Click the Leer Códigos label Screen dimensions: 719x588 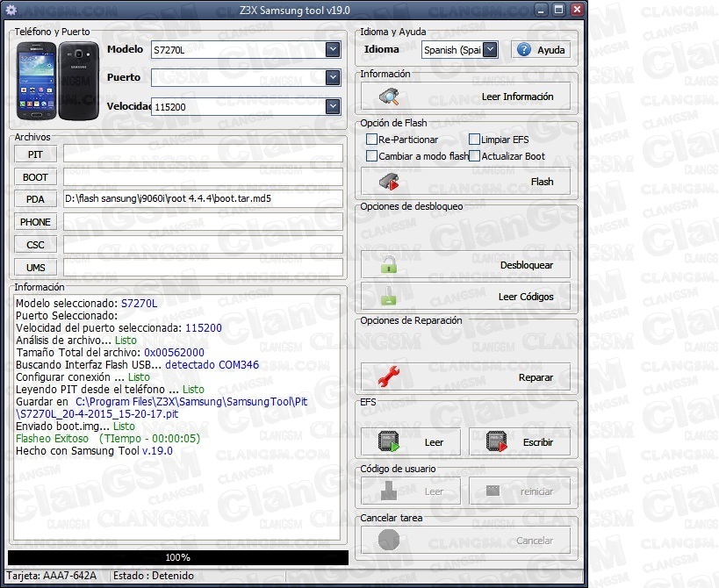point(526,297)
